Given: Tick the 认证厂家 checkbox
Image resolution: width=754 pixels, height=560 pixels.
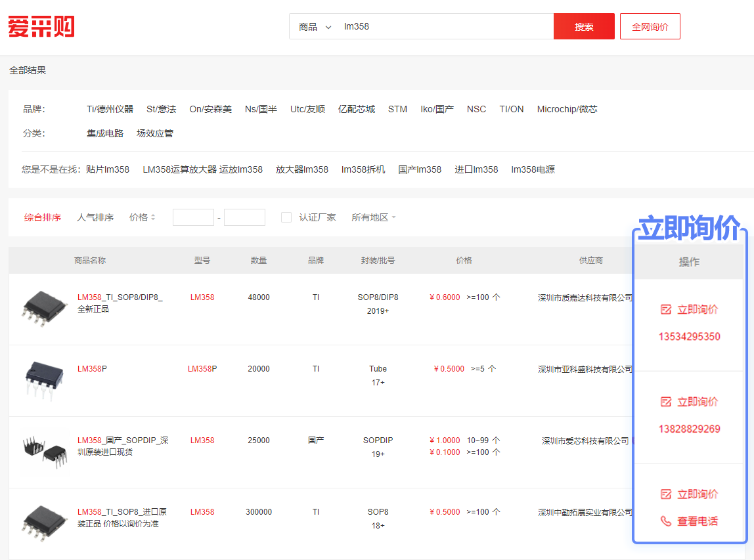Looking at the screenshot, I should pos(286,217).
